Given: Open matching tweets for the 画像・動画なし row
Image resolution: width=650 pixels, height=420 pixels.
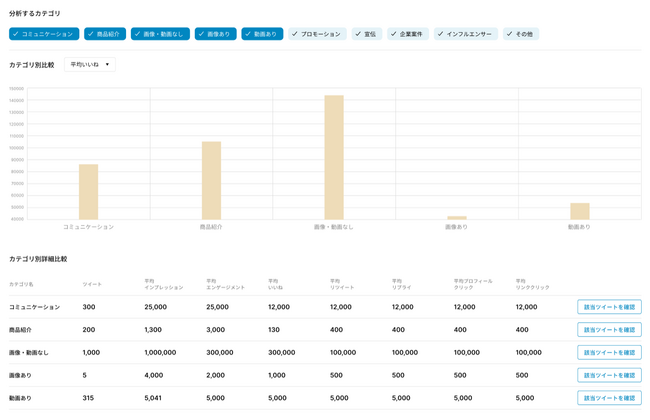Looking at the screenshot, I should pyautogui.click(x=608, y=353).
